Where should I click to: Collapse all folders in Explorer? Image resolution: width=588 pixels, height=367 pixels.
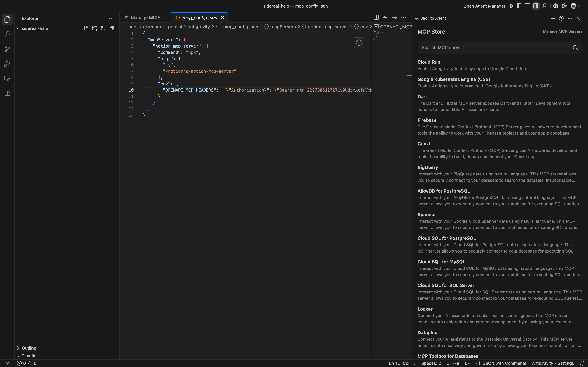(111, 28)
